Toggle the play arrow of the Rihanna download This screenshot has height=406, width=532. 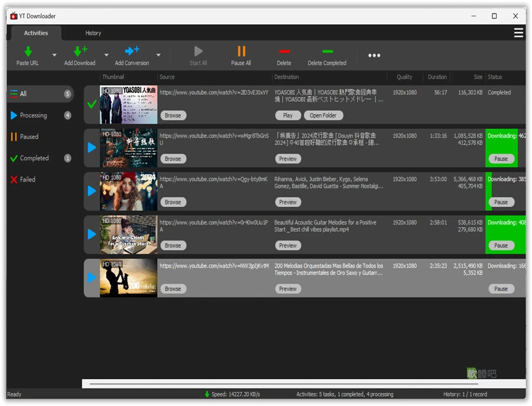[92, 191]
